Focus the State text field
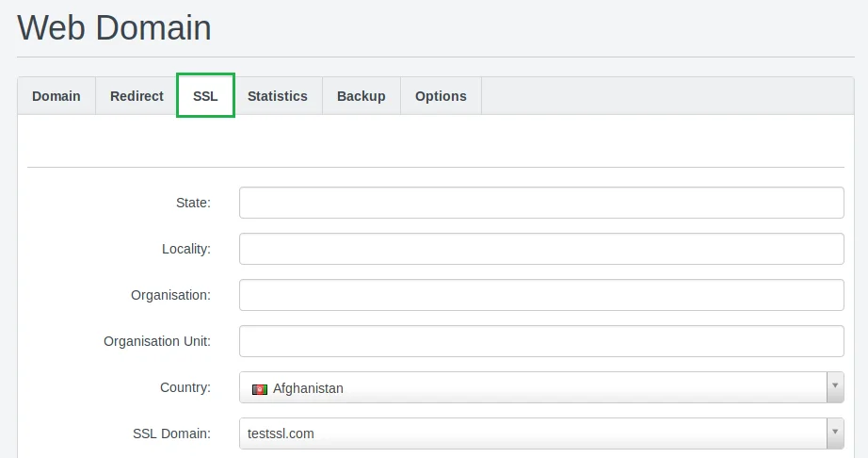Screen dimensions: 868x458 tap(541, 203)
